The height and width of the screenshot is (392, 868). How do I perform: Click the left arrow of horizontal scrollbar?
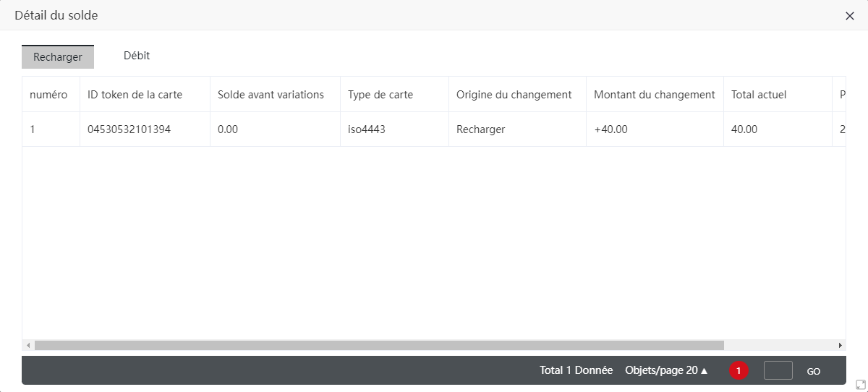(27, 346)
